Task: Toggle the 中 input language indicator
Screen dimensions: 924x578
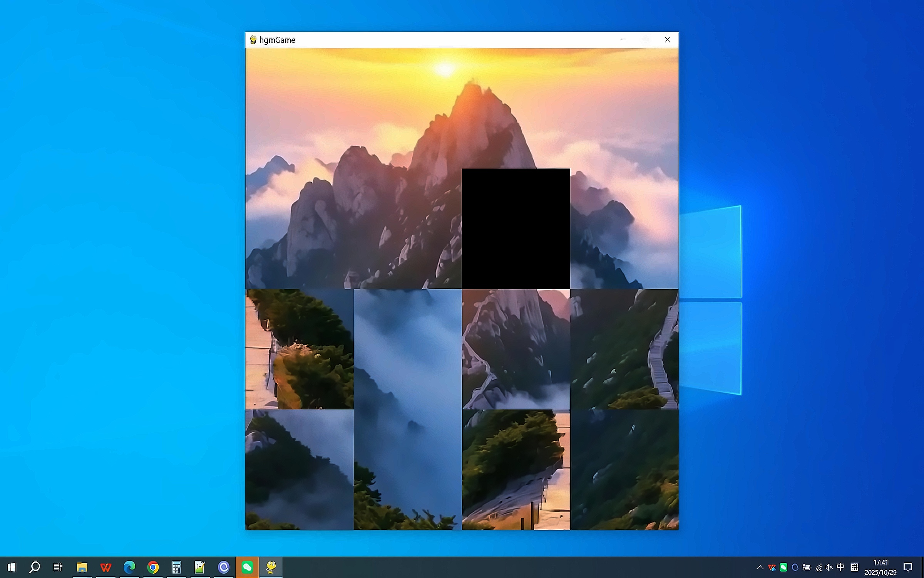Action: 841,567
